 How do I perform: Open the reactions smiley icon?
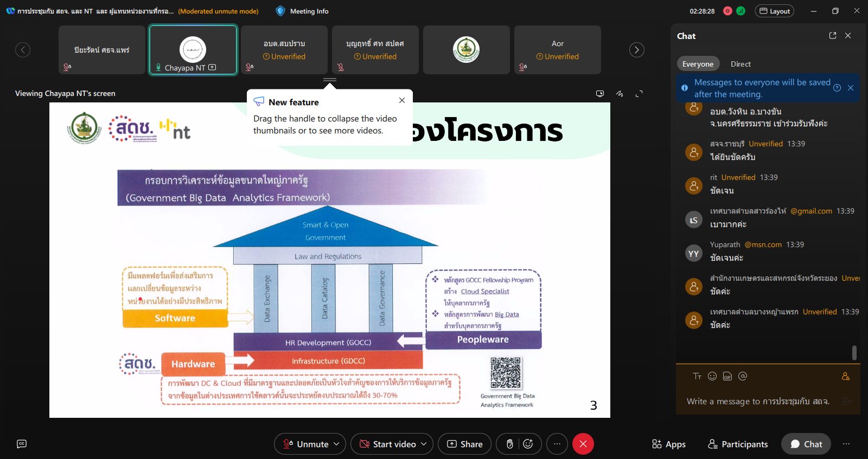528,444
